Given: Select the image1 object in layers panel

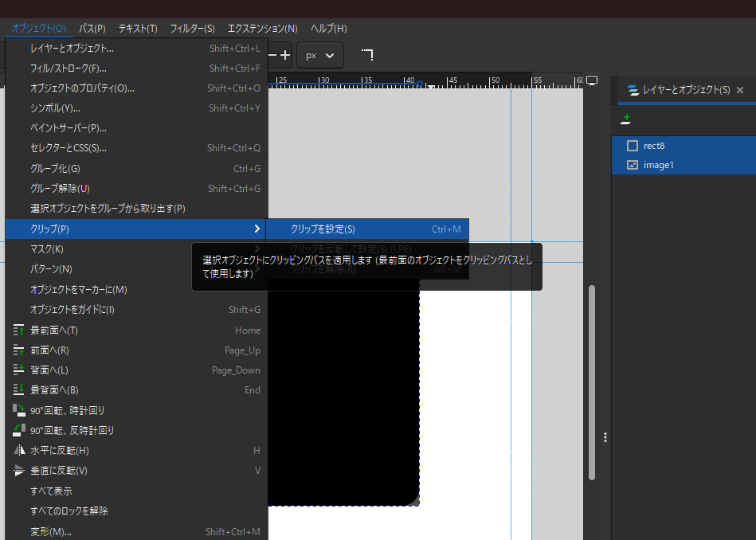Looking at the screenshot, I should [x=660, y=165].
